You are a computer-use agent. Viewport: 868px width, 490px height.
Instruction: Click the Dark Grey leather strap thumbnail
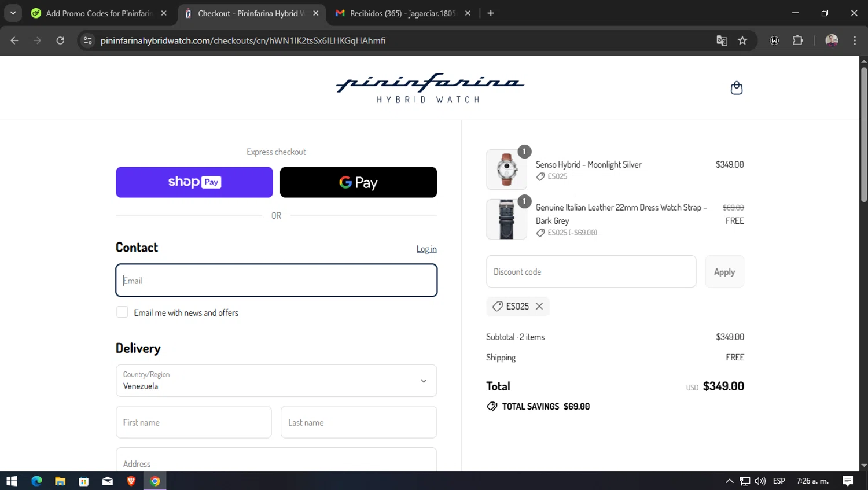[506, 219]
